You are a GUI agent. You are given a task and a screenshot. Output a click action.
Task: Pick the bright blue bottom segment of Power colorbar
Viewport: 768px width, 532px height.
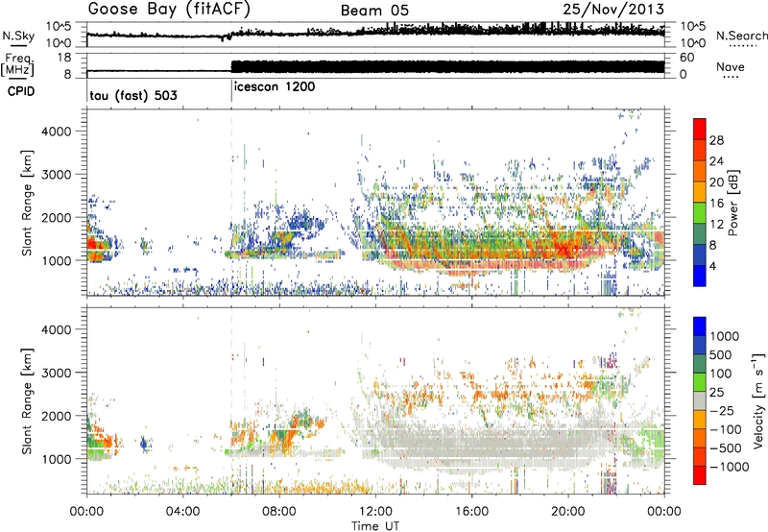coord(700,276)
